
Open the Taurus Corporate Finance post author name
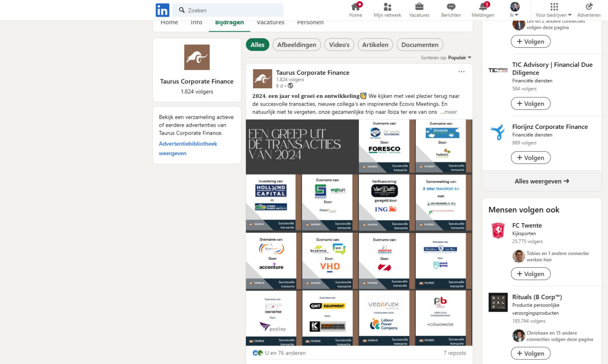pos(313,73)
